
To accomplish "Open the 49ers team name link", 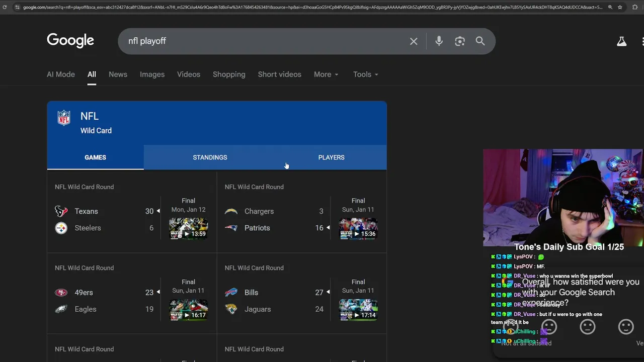I will [x=84, y=293].
